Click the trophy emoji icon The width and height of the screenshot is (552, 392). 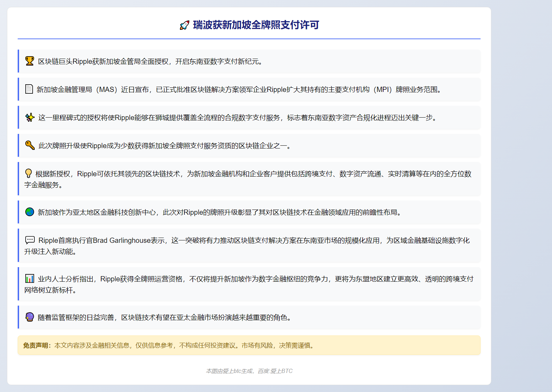(30, 61)
